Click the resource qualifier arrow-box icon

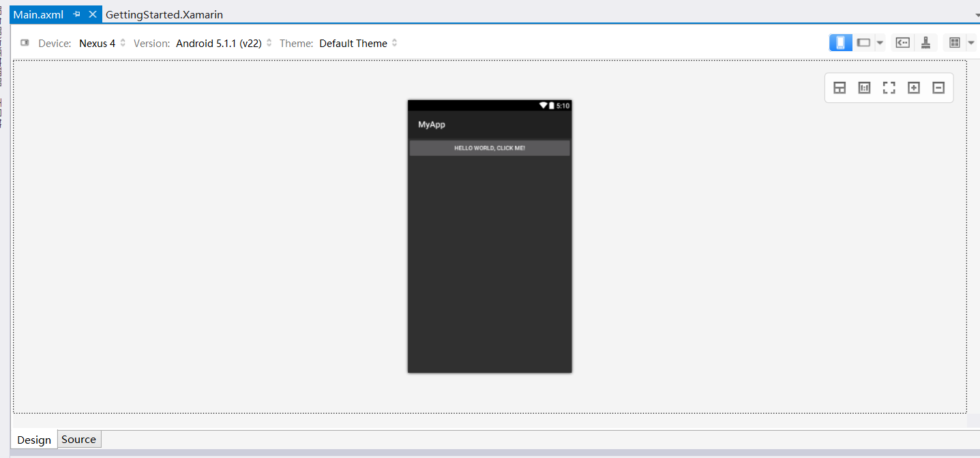902,43
